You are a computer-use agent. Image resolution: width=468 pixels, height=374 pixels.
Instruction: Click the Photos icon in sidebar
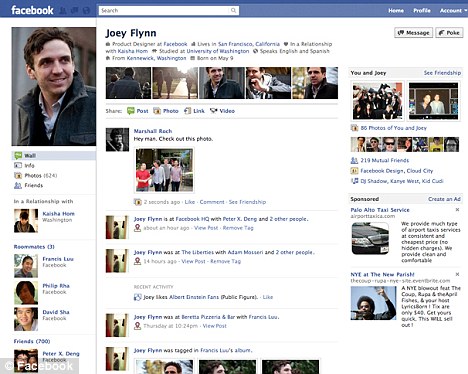point(18,175)
